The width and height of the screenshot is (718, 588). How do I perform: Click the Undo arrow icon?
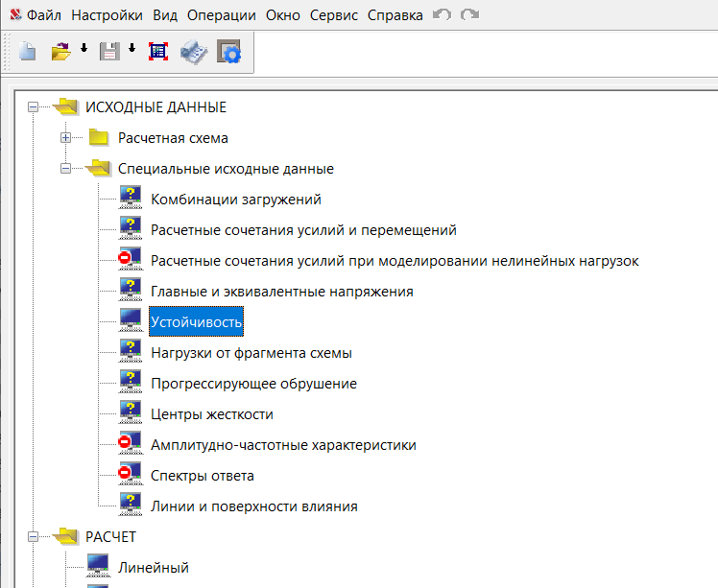coord(442,14)
